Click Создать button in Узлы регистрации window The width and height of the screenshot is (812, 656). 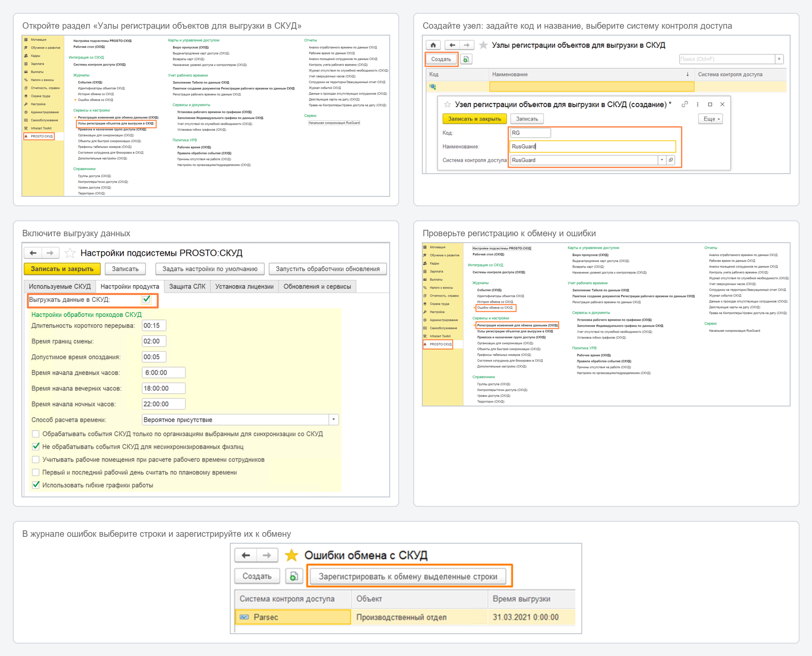tap(441, 59)
